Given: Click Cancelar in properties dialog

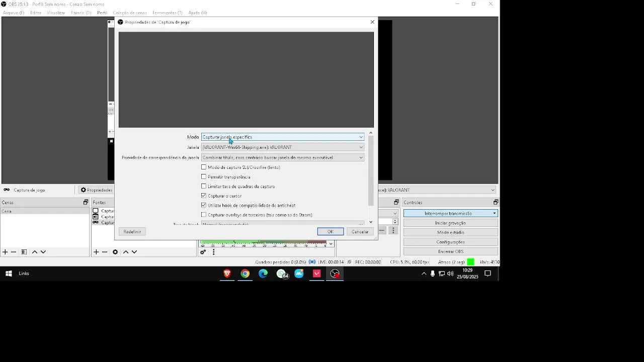Looking at the screenshot, I should point(360,232).
